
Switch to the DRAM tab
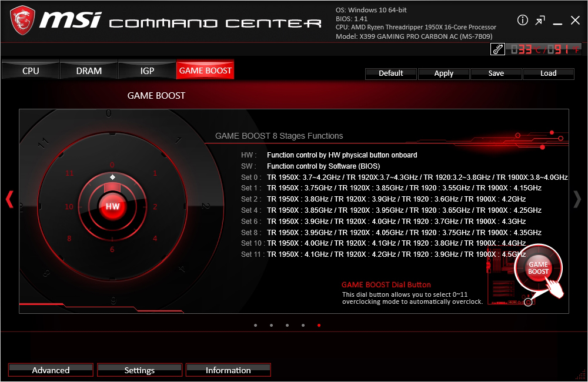89,71
